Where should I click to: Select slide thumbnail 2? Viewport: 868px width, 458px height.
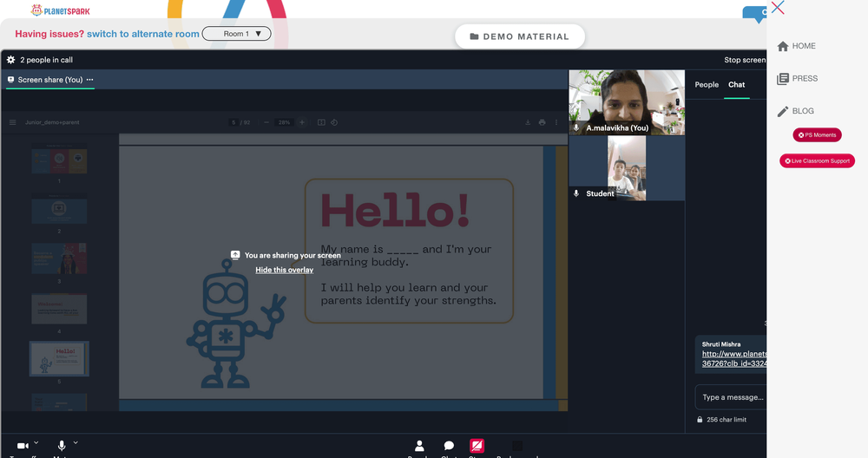coord(59,208)
